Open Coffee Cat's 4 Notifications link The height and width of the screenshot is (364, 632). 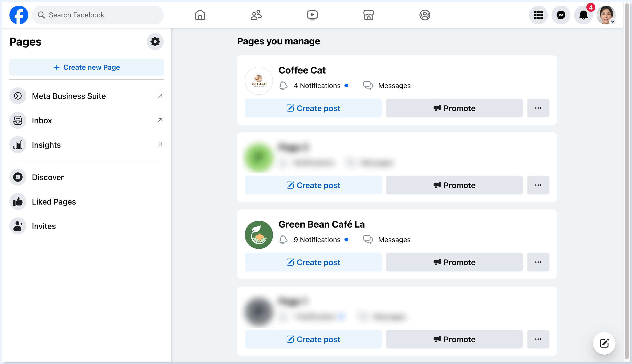point(317,85)
